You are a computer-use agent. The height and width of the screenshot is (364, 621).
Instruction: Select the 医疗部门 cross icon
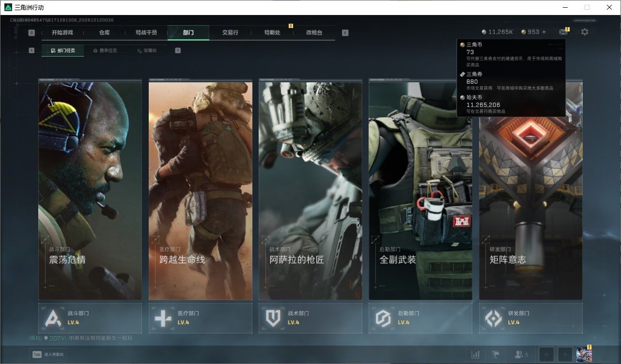(x=162, y=318)
